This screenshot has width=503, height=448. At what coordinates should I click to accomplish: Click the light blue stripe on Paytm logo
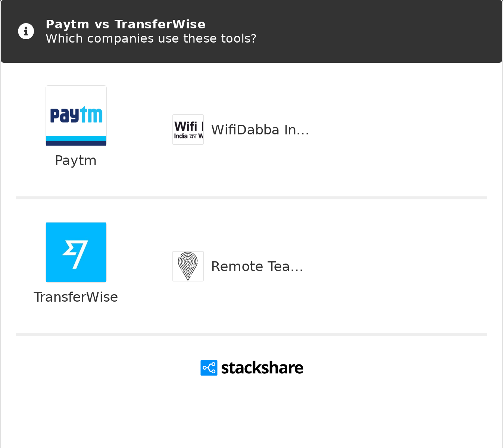pos(76,139)
